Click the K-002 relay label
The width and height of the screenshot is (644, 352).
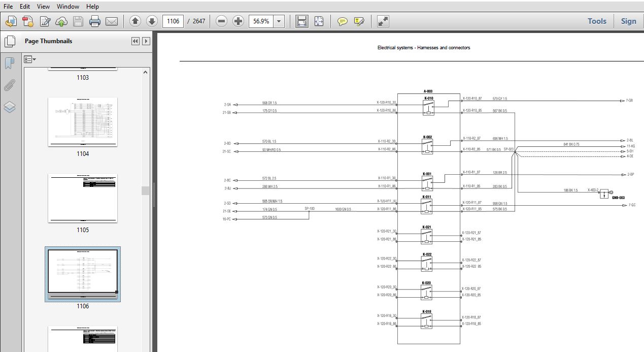tap(427, 137)
